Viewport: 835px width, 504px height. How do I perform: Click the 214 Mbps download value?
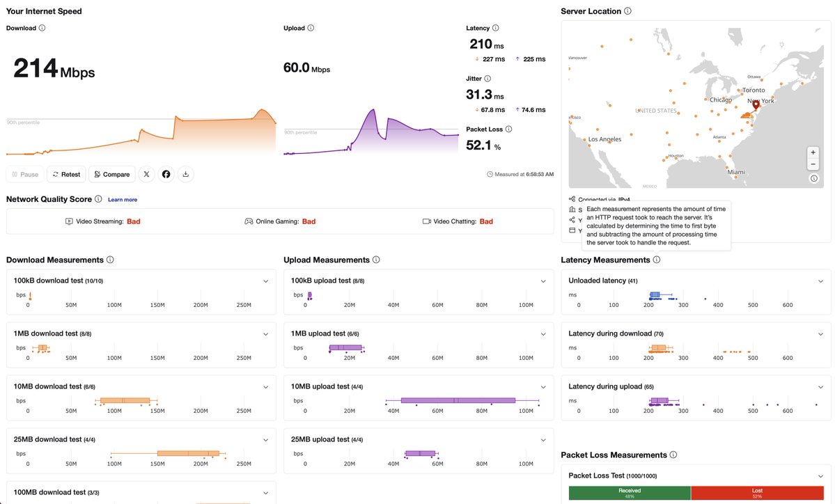pos(54,69)
